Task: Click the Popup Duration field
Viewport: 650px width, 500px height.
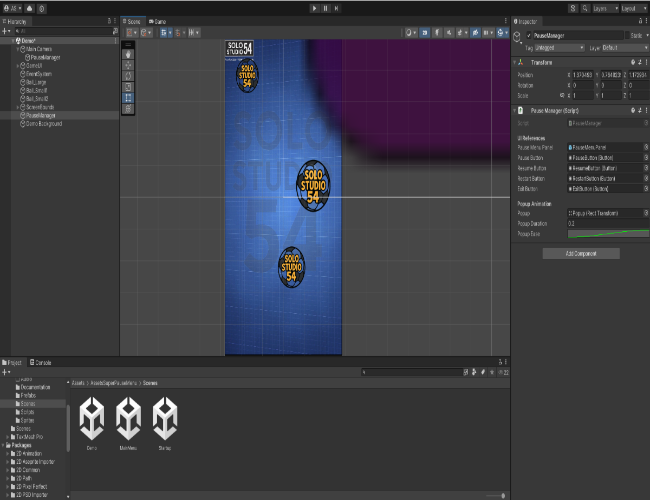Action: [607, 223]
